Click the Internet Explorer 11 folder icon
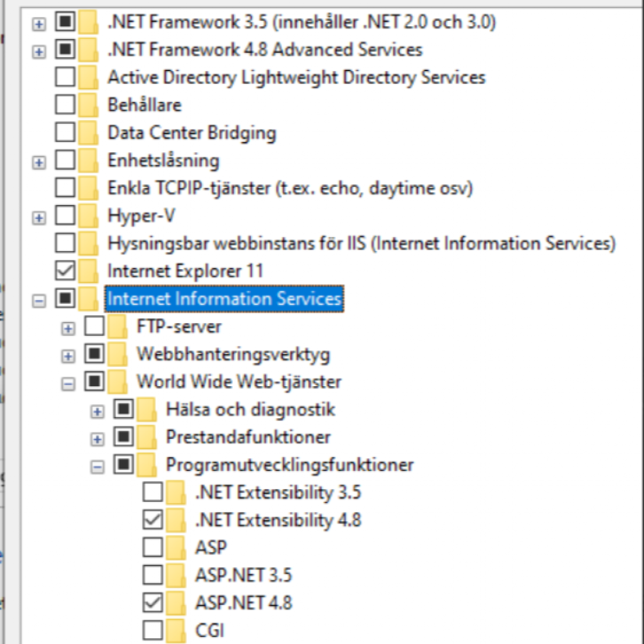 [x=88, y=272]
